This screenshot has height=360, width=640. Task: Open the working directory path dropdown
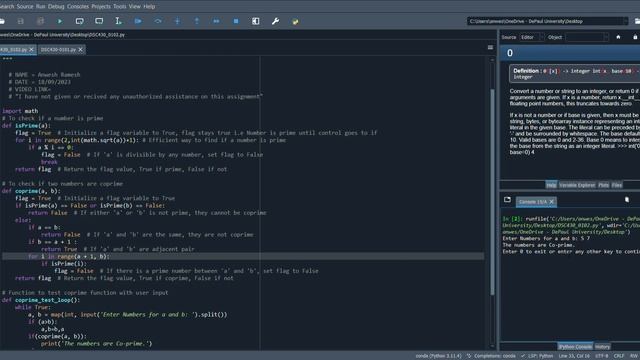click(x=625, y=21)
